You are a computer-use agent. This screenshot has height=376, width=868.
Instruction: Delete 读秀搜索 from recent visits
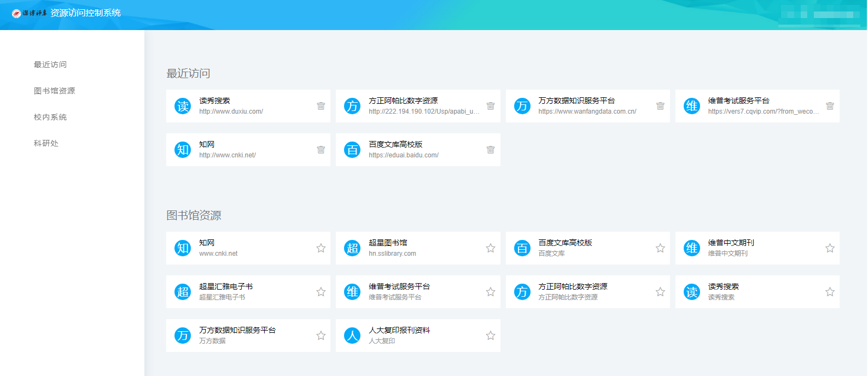(321, 106)
